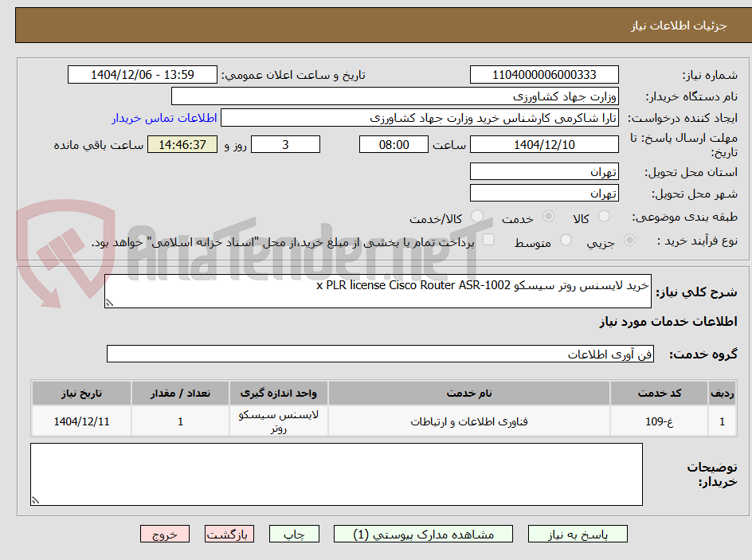This screenshot has height=560, width=752.
Task: Select the کالا radio button
Action: [604, 217]
